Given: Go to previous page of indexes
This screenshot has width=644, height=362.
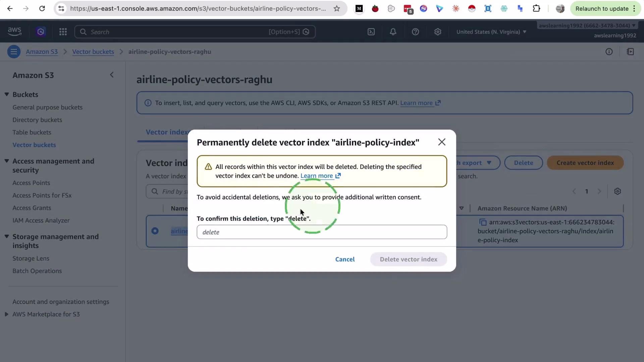Looking at the screenshot, I should 574,191.
